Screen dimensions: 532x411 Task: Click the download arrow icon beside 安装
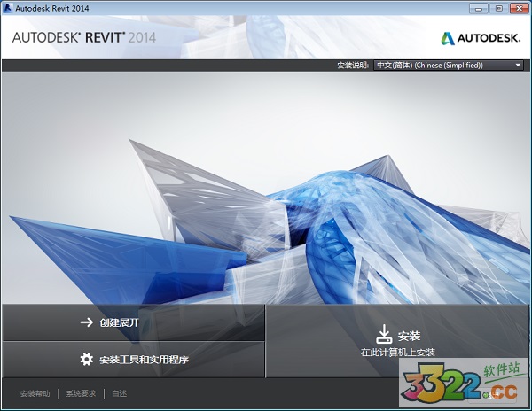[x=384, y=334]
